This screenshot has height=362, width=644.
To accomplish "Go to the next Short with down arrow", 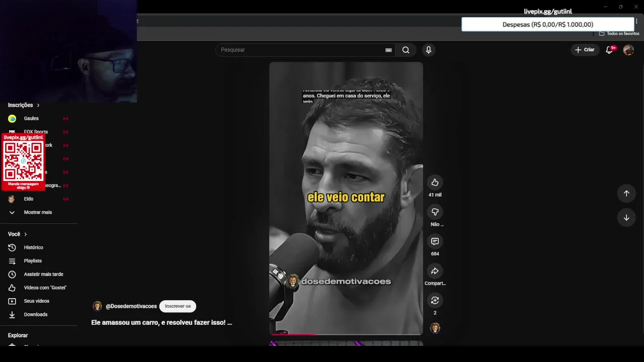I will (x=626, y=218).
